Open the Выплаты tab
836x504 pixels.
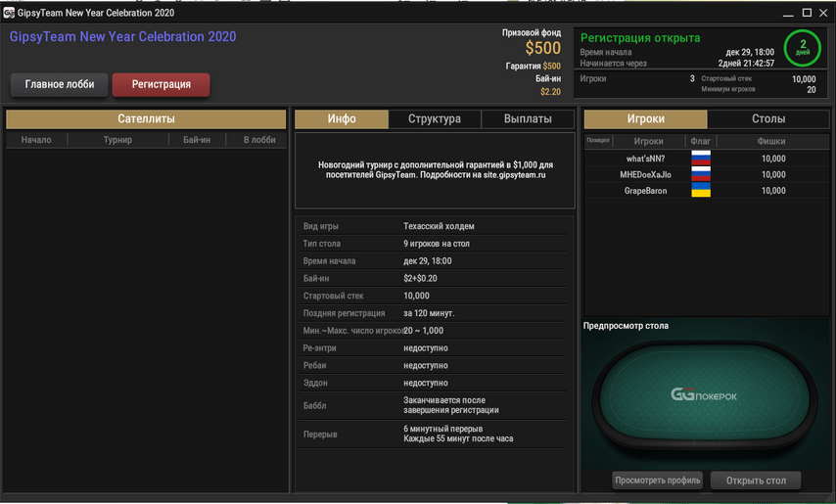pyautogui.click(x=528, y=118)
